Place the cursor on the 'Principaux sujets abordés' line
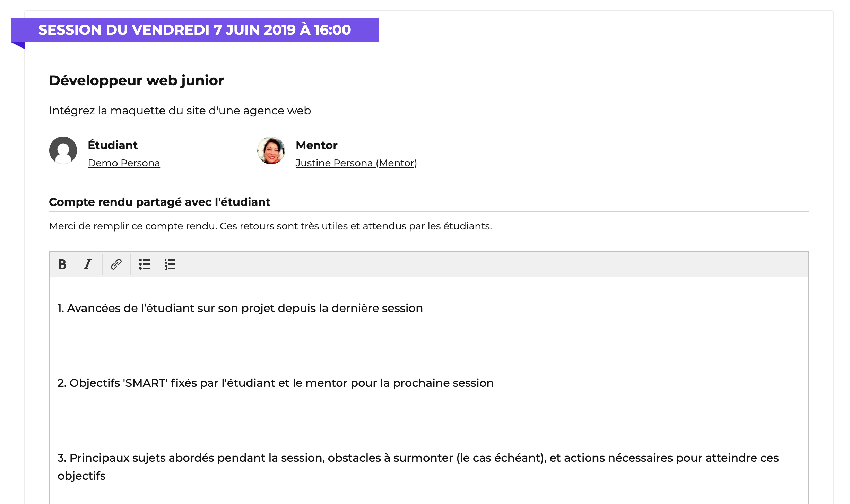Image resolution: width=850 pixels, height=504 pixels. click(x=418, y=458)
